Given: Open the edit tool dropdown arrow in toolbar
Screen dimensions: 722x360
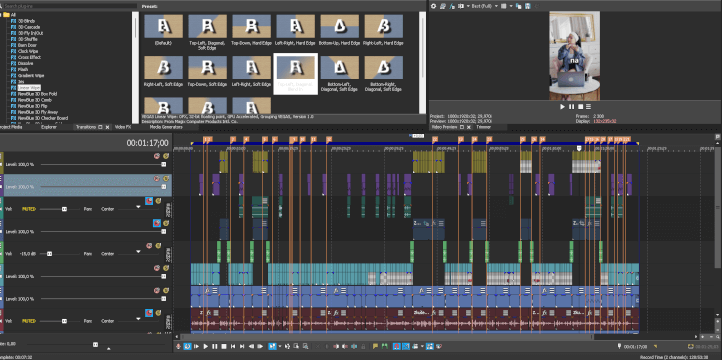Looking at the screenshot, I should click(280, 346).
